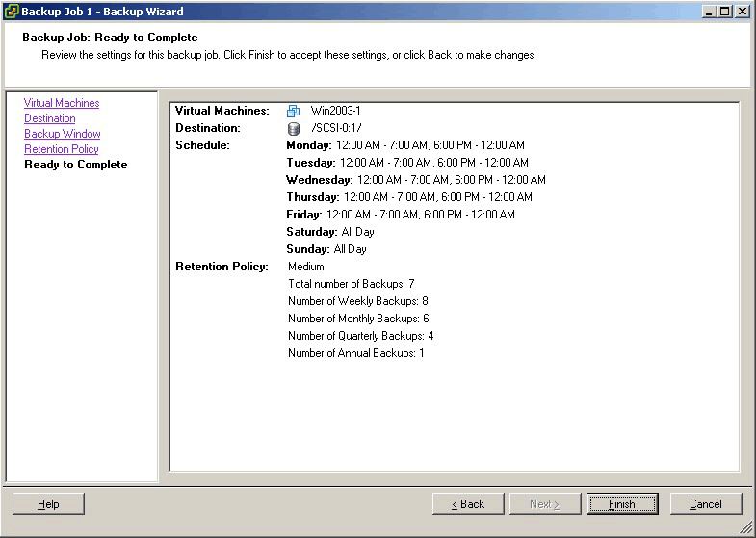Click Finish to accept backup settings
The image size is (756, 538).
[x=622, y=504]
